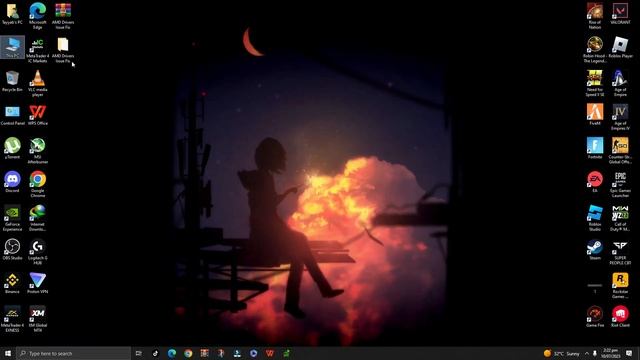Click the taskbar search box
The height and width of the screenshot is (360, 640).
pyautogui.click(x=74, y=353)
